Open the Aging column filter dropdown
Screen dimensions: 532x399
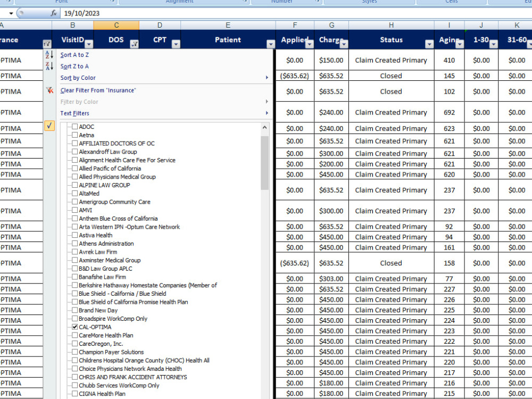pyautogui.click(x=460, y=44)
